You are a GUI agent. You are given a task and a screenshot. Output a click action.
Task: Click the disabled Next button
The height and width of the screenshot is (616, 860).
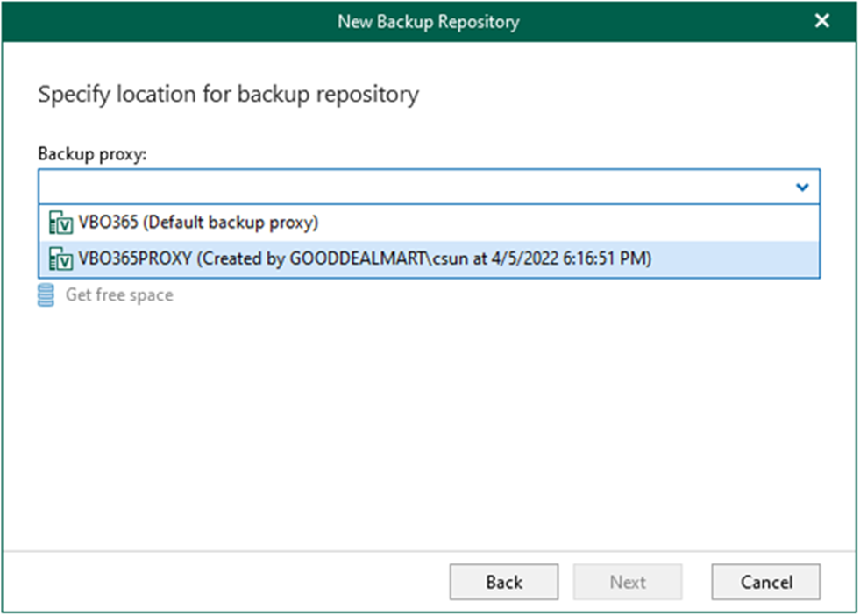[628, 582]
